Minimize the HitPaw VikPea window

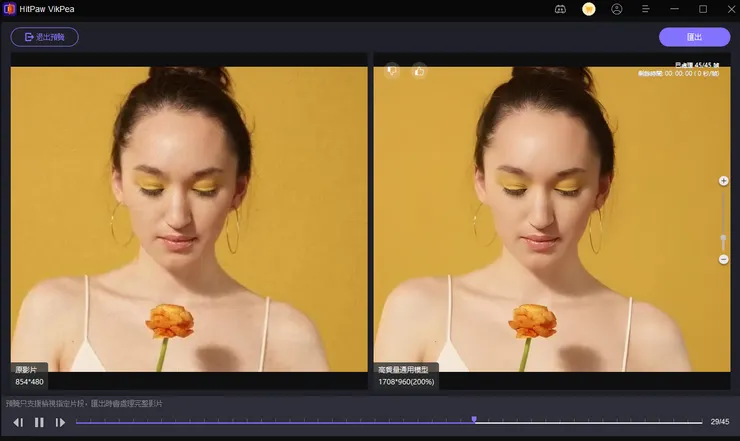(674, 9)
